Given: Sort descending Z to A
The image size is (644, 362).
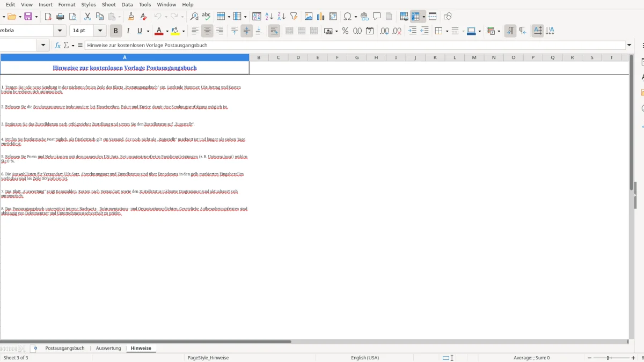Looking at the screenshot, I should pos(281,17).
